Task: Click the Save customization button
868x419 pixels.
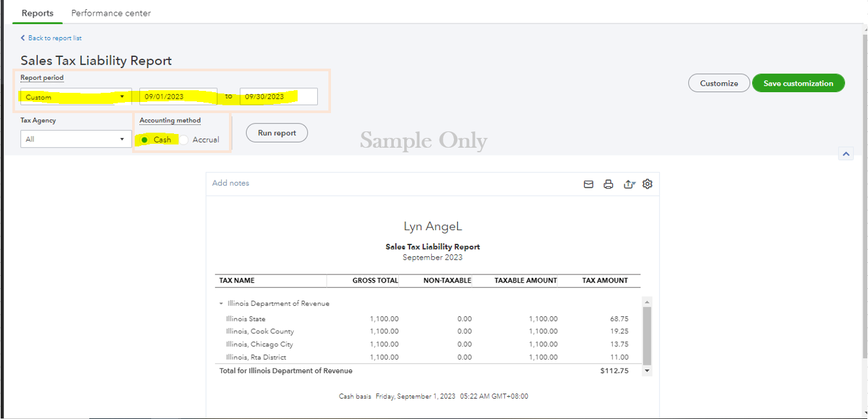Action: 798,83
